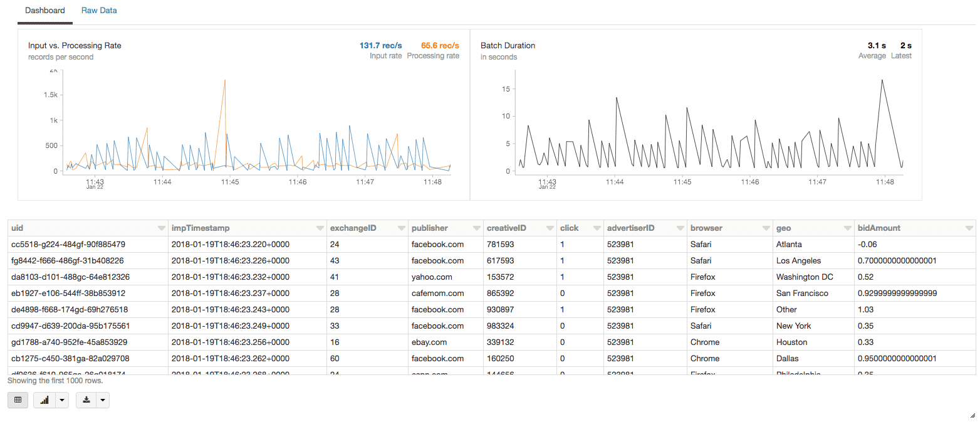Select the yahoo.com publisher cell

pyautogui.click(x=429, y=277)
